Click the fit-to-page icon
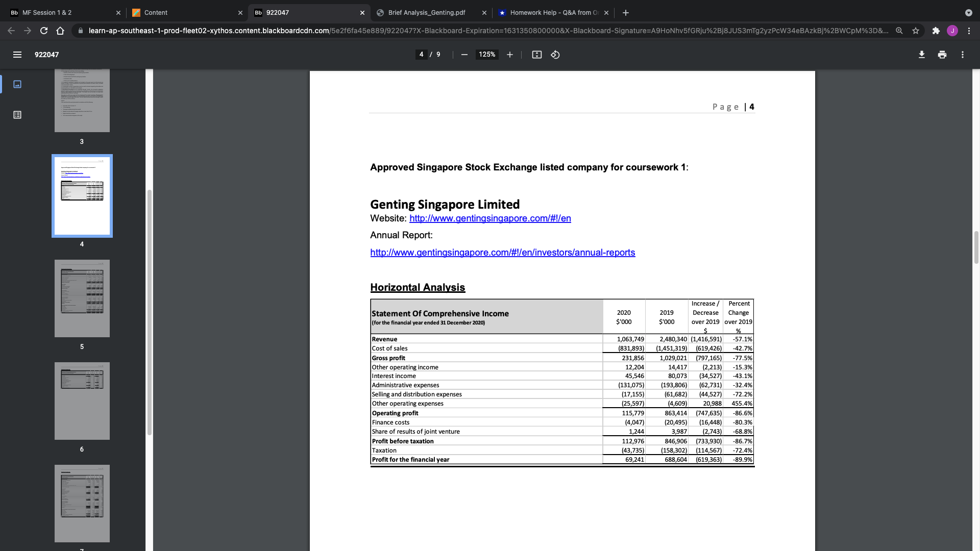 point(536,54)
